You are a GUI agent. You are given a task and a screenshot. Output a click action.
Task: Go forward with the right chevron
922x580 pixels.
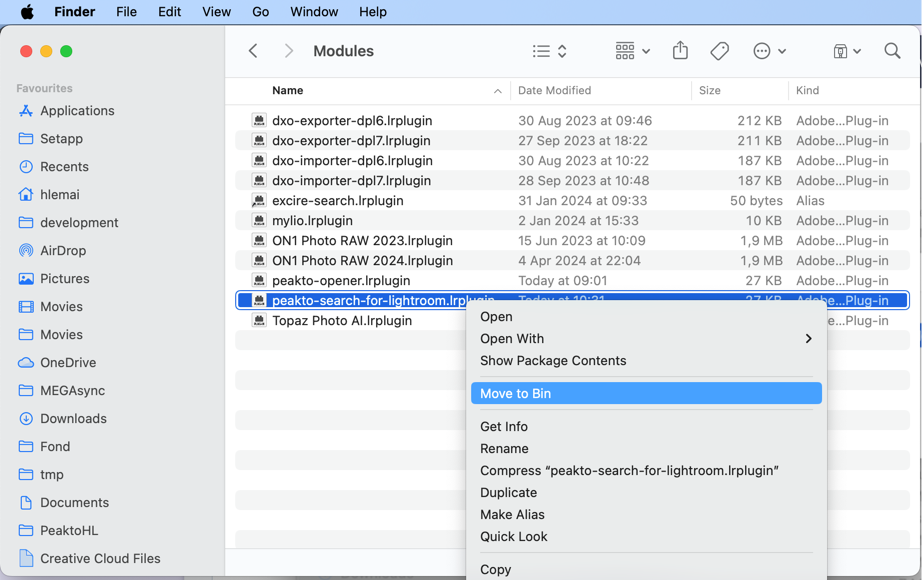(289, 51)
